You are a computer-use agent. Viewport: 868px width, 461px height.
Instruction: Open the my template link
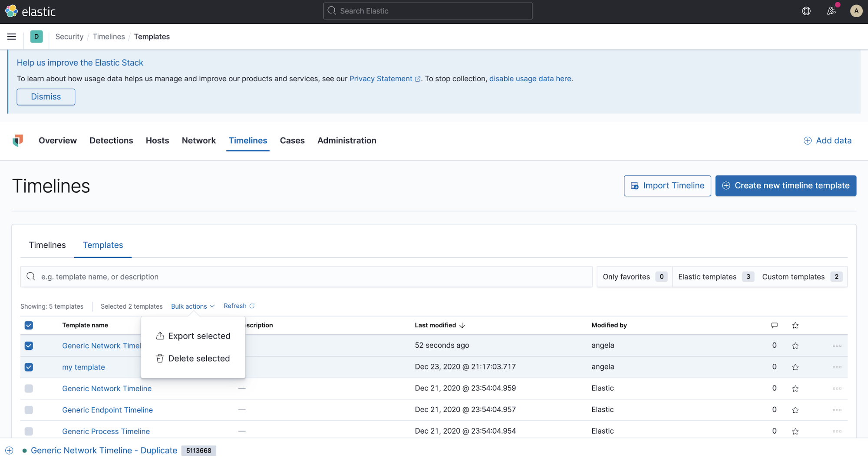(83, 367)
